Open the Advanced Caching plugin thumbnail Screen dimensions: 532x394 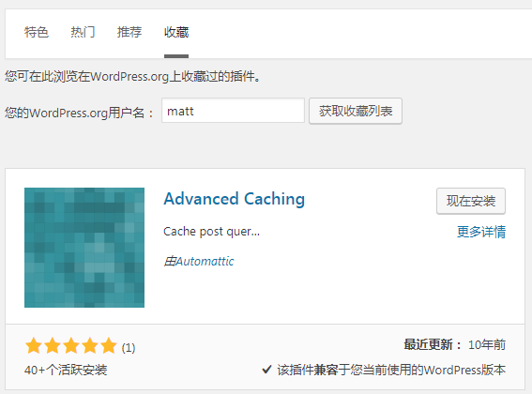(84, 248)
